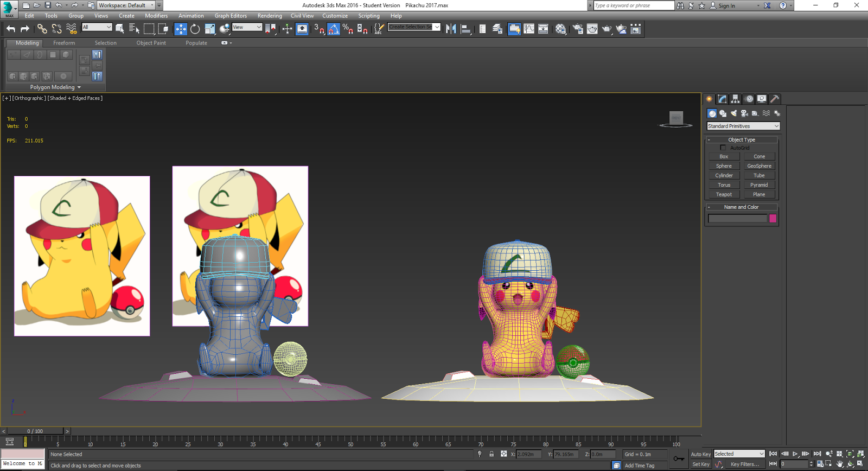Viewport: 868px width, 471px height.
Task: Toggle Angle Snap in toolbar
Action: pyautogui.click(x=334, y=29)
